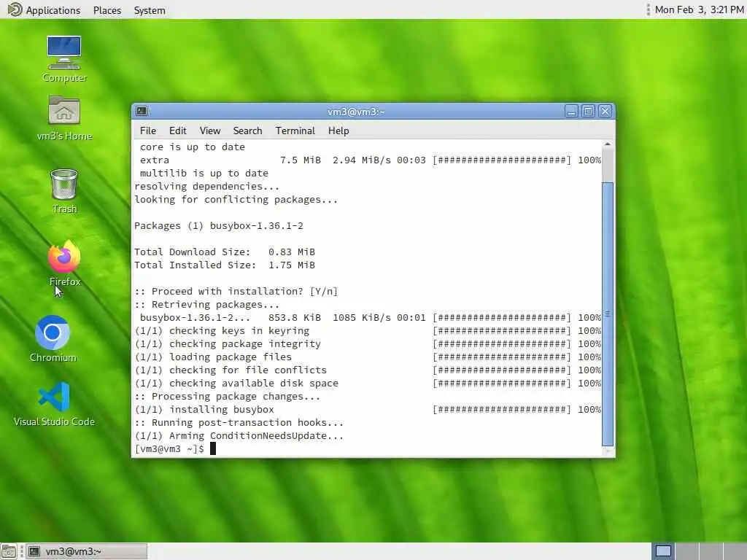This screenshot has width=747, height=560.
Task: Open the terminal Edit menu
Action: 177,131
